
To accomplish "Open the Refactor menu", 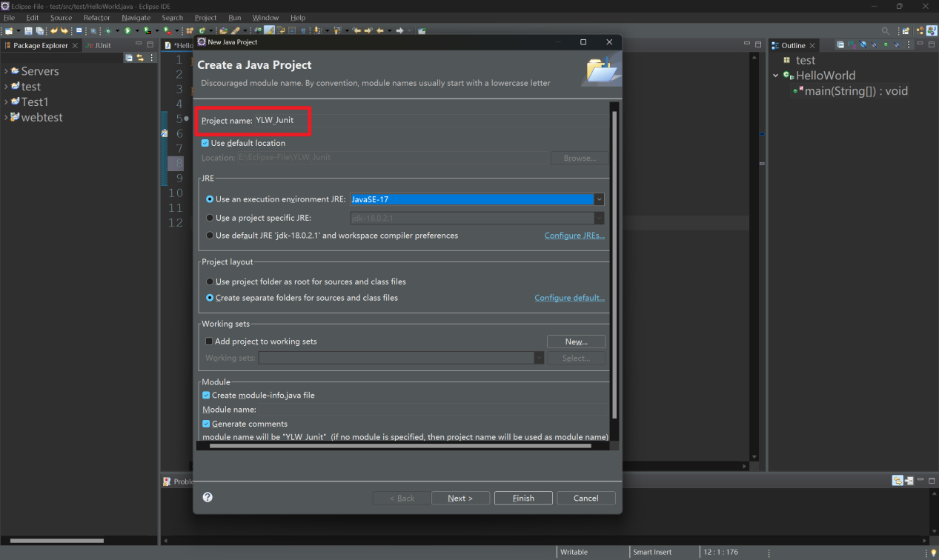I will click(x=97, y=18).
